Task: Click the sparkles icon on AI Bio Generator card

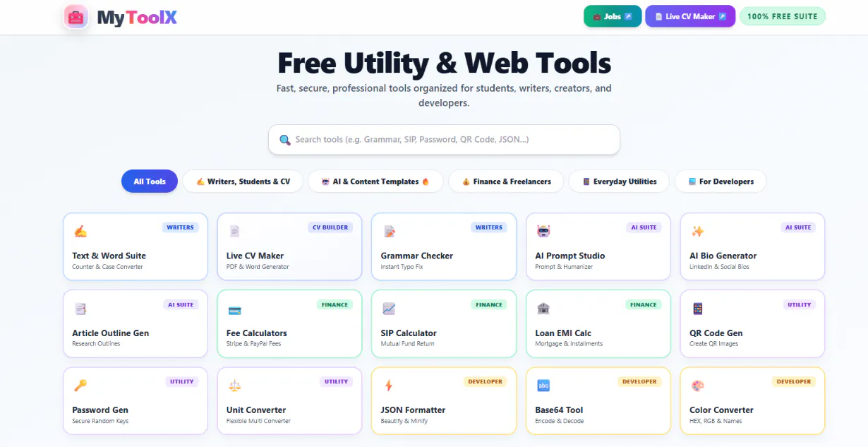Action: [x=697, y=231]
